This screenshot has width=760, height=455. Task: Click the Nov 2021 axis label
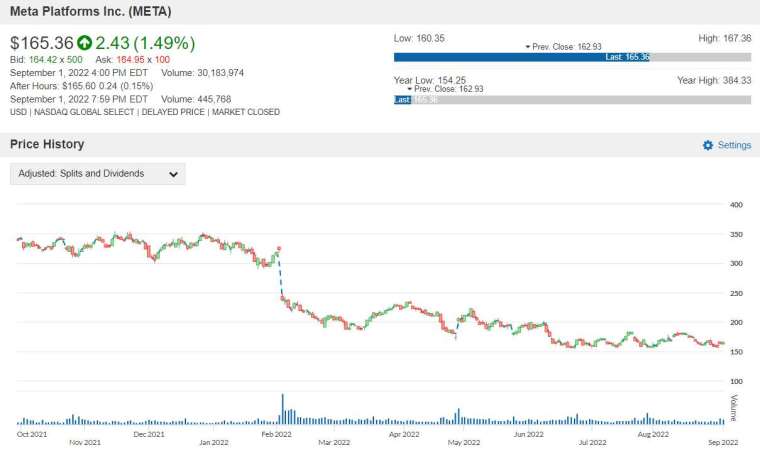point(85,442)
